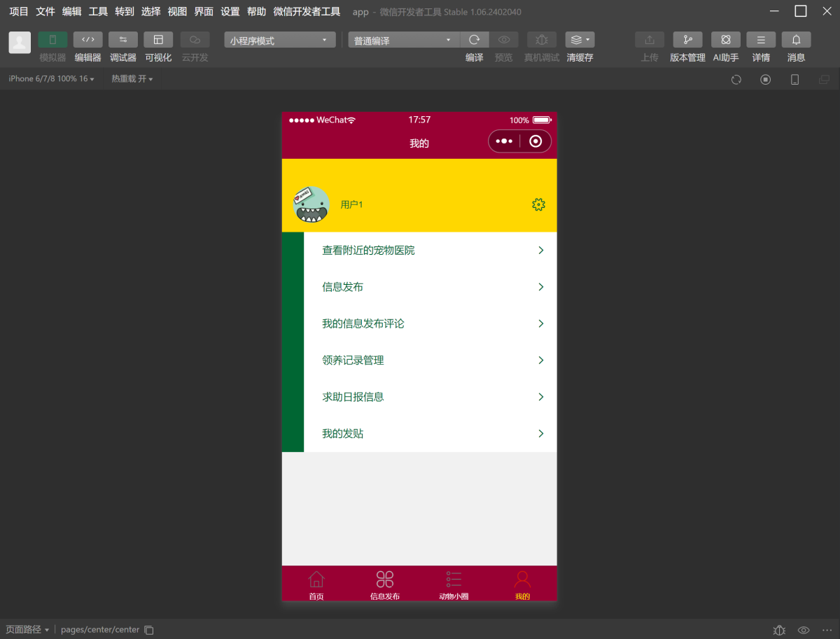840x639 pixels.
Task: Click the clear cache layers icon
Action: [579, 40]
